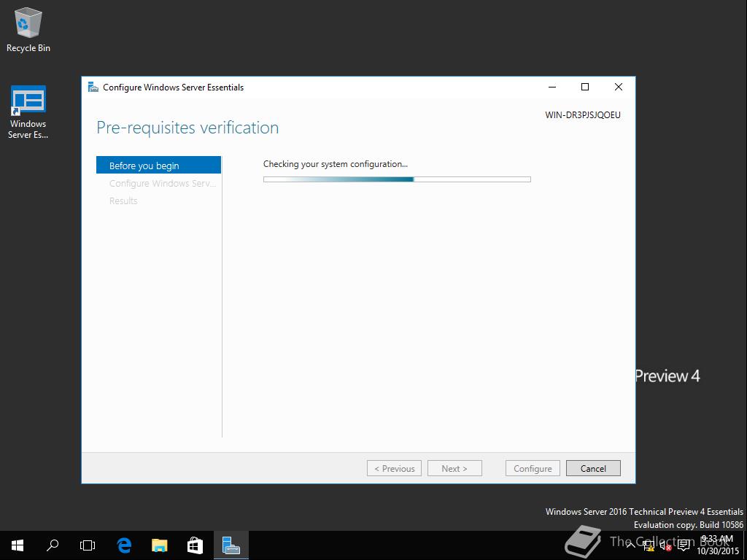Open the network tray icon
747x560 pixels.
[649, 545]
